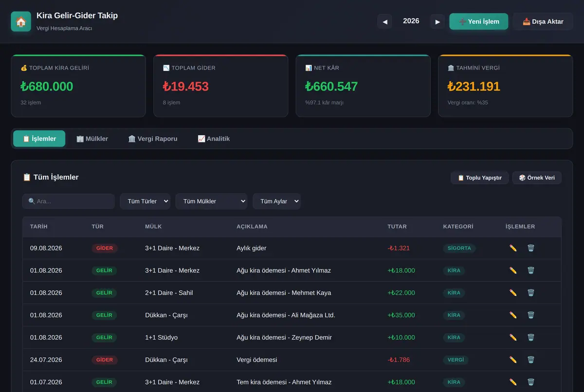The width and height of the screenshot is (584, 392).
Task: Click the TARİH column header
Action: (x=39, y=227)
